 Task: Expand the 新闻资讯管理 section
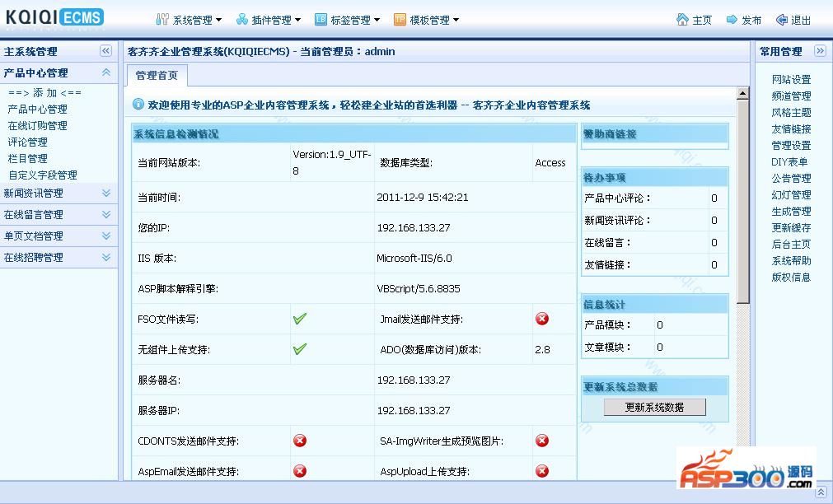click(106, 193)
